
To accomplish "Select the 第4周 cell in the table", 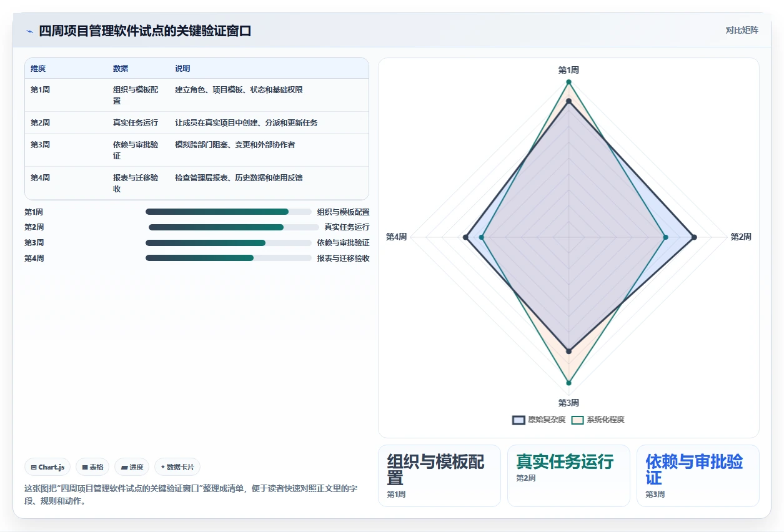I will (40, 178).
